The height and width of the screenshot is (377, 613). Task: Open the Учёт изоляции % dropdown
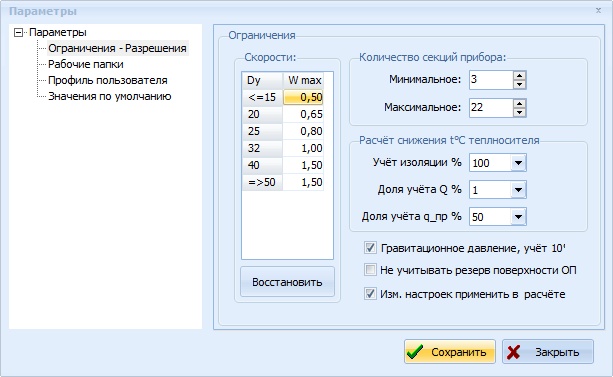click(518, 163)
